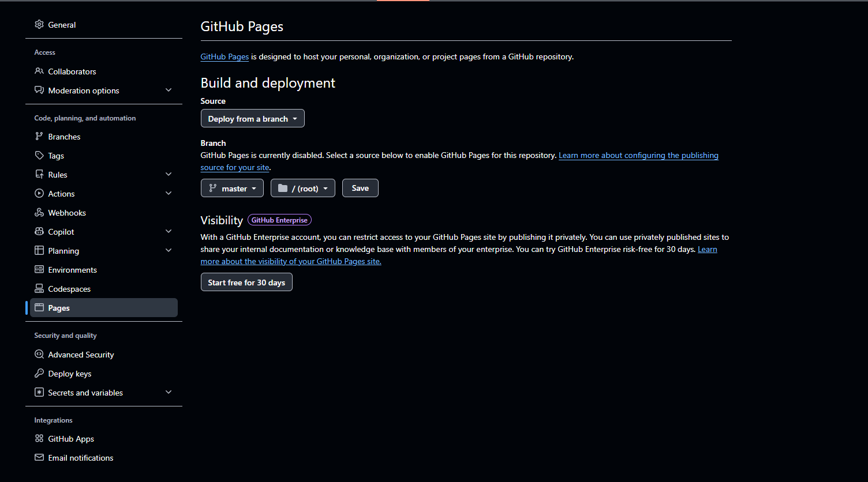This screenshot has height=482, width=868.
Task: Click the Collaborators people icon
Action: tap(39, 71)
